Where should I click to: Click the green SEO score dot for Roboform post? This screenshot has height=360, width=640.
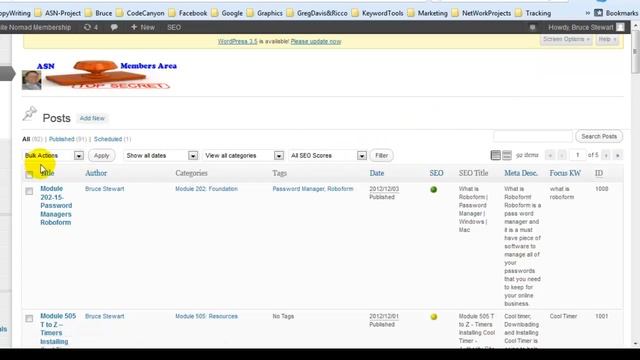click(x=433, y=189)
